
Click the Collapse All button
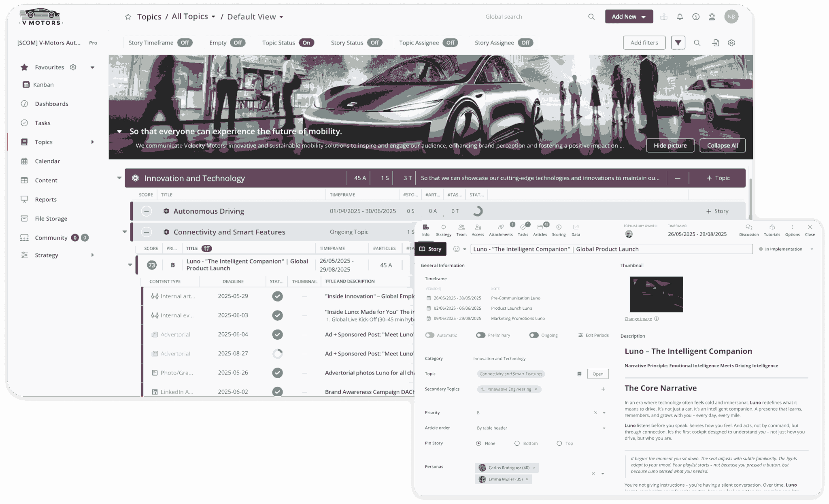coord(722,145)
